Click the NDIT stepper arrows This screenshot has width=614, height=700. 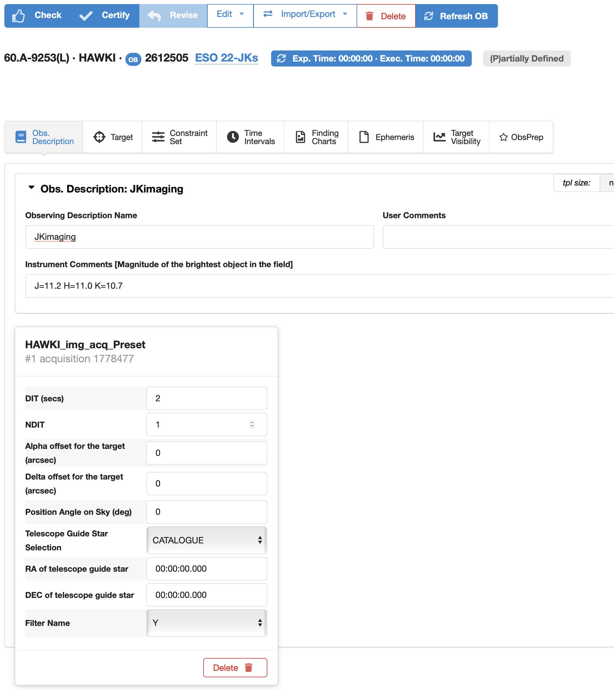[x=252, y=424]
